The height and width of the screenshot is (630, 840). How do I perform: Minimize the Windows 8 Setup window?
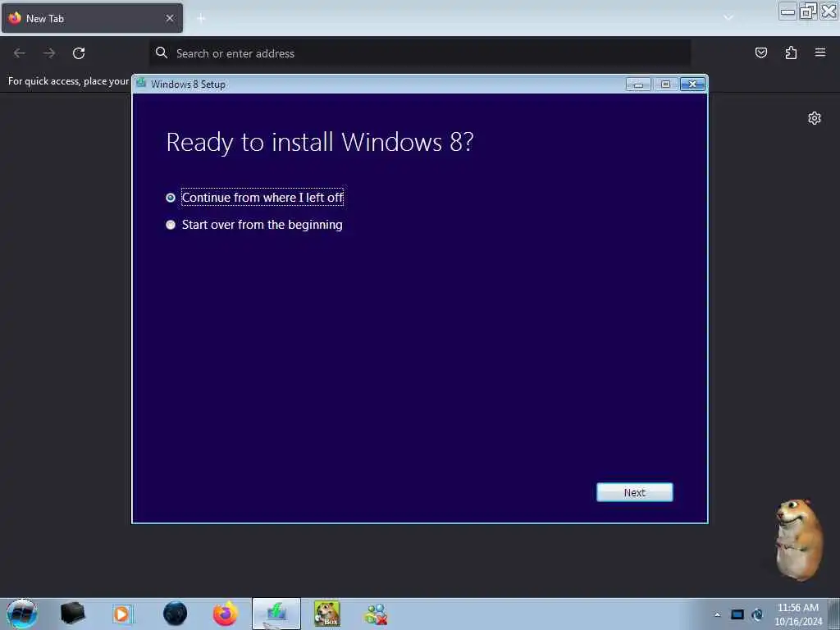point(638,84)
